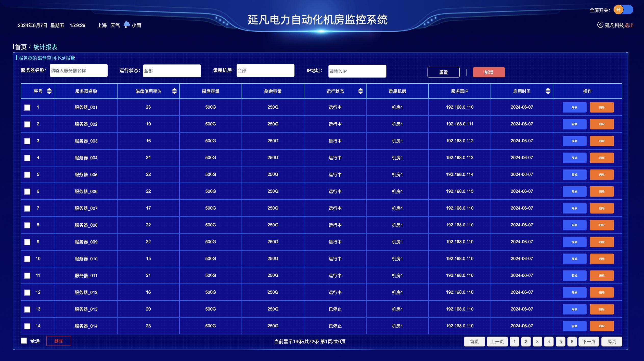The width and height of the screenshot is (644, 361).
Task: Click 统计报表 breadcrumb link
Action: [x=45, y=47]
